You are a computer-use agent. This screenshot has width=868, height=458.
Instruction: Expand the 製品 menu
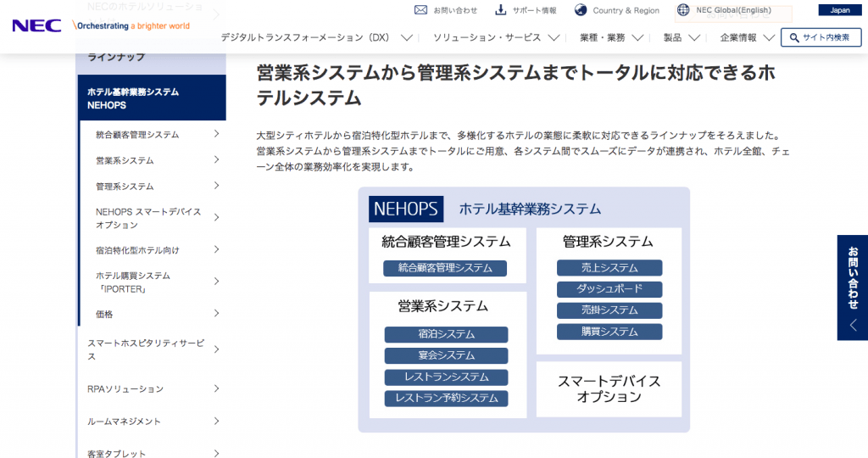682,37
